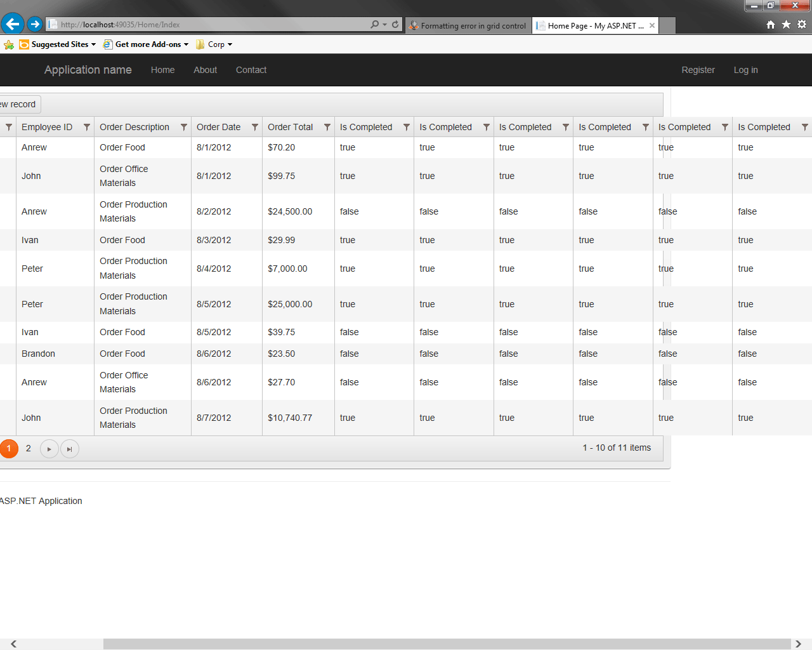The width and height of the screenshot is (812, 650).
Task: Click the horizontal scrollbar right arrow
Action: 798,644
